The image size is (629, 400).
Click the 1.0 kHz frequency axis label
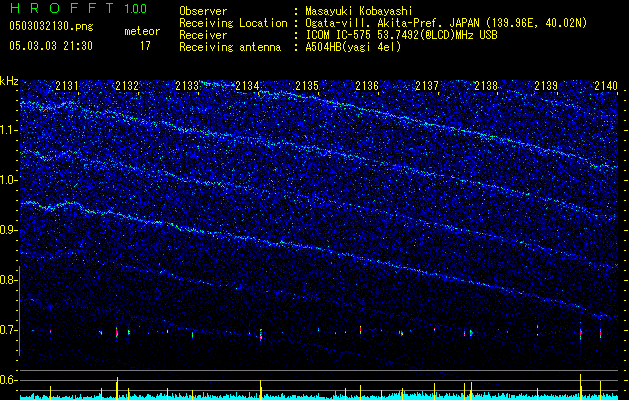(x=9, y=180)
